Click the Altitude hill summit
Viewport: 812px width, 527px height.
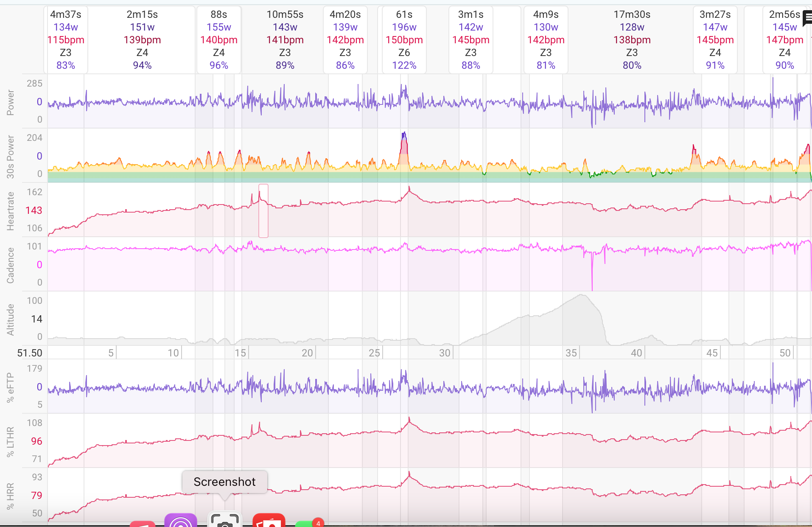click(x=582, y=296)
